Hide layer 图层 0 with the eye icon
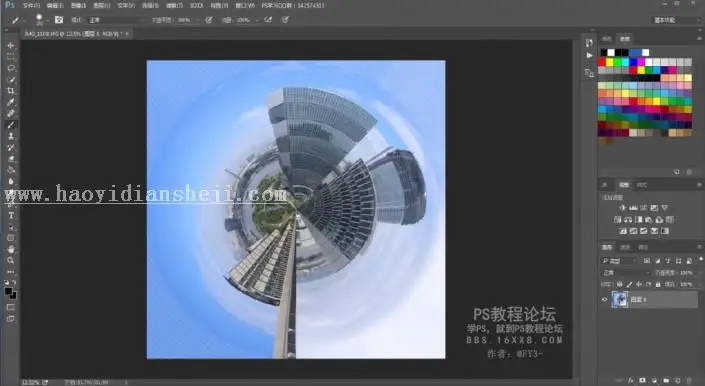This screenshot has height=386, width=705. 605,299
